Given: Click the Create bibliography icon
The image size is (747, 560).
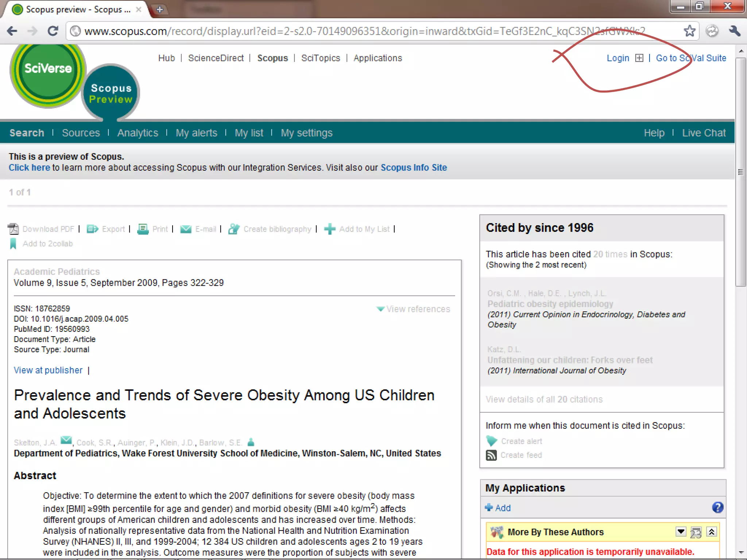Looking at the screenshot, I should coord(234,229).
